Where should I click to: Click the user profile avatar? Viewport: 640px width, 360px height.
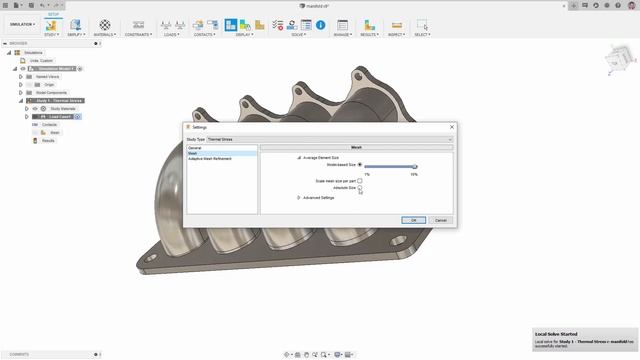631,6
